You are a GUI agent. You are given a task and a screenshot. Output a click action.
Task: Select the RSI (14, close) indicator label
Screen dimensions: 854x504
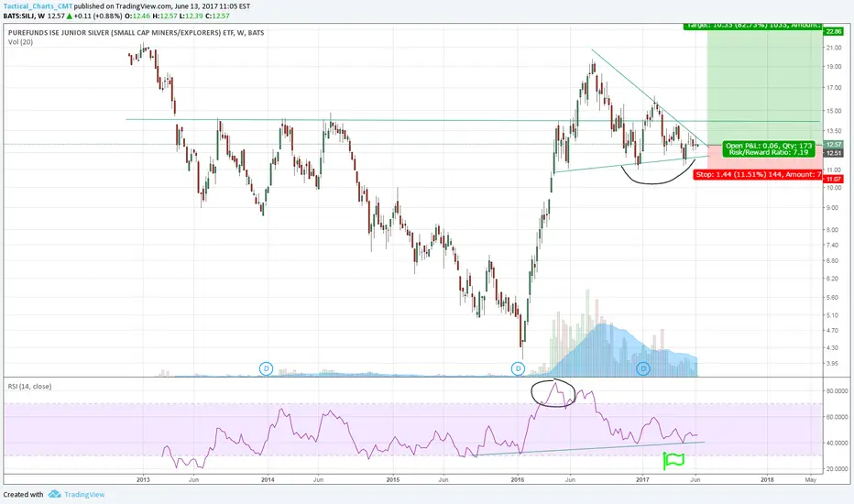29,387
